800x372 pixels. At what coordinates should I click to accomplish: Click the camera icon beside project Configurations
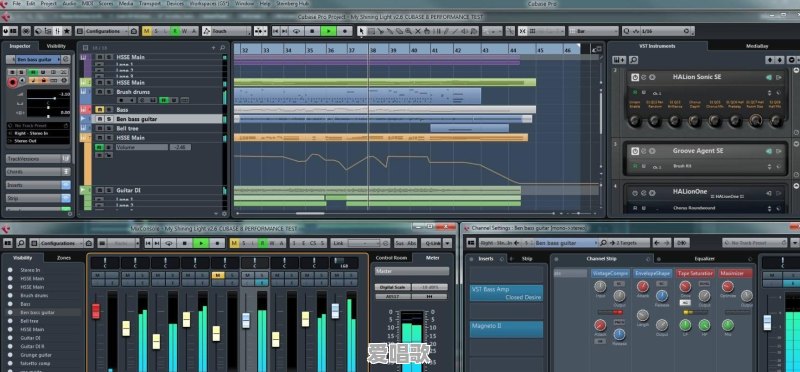(x=134, y=31)
